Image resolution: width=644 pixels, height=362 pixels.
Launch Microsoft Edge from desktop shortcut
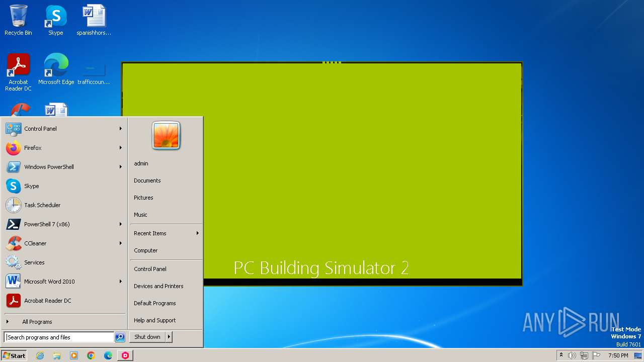pos(56,69)
